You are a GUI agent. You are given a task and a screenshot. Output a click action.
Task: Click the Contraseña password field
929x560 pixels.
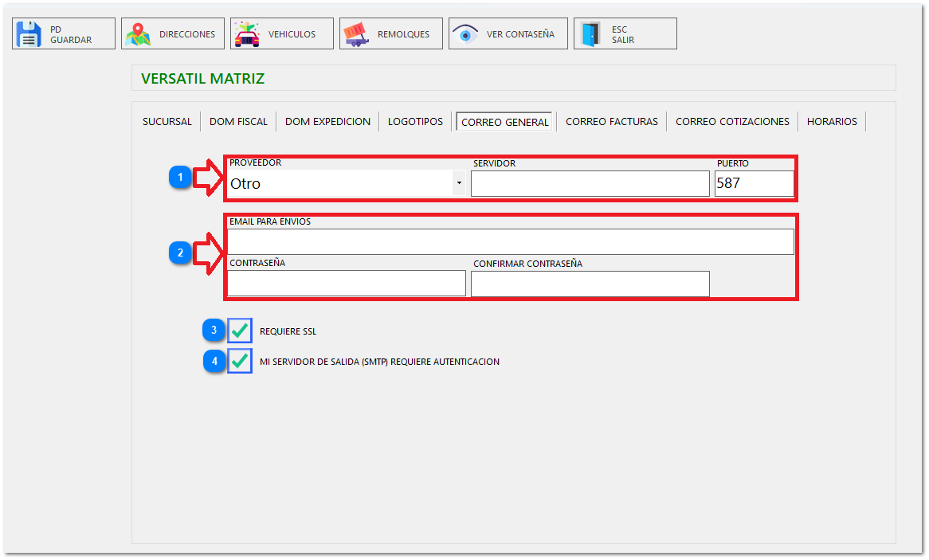point(346,283)
